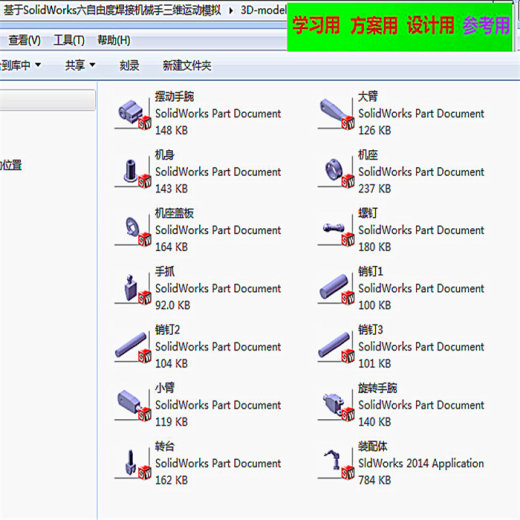This screenshot has width=520, height=520.
Task: Click the 刻录 toolbar button
Action: [x=129, y=65]
